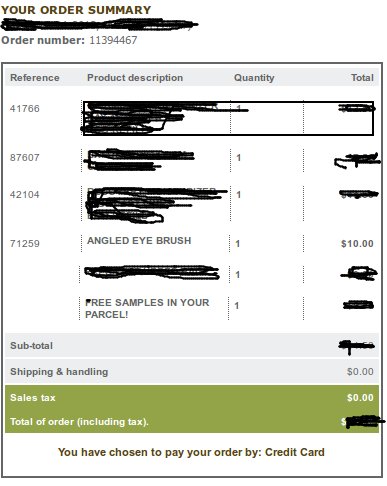
Task: Click the order number 11394467
Action: tap(113, 40)
